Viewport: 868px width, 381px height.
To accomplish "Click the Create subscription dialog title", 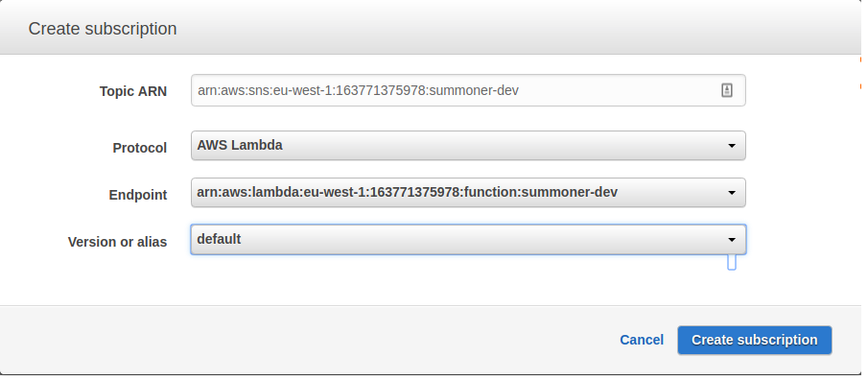I will point(103,29).
